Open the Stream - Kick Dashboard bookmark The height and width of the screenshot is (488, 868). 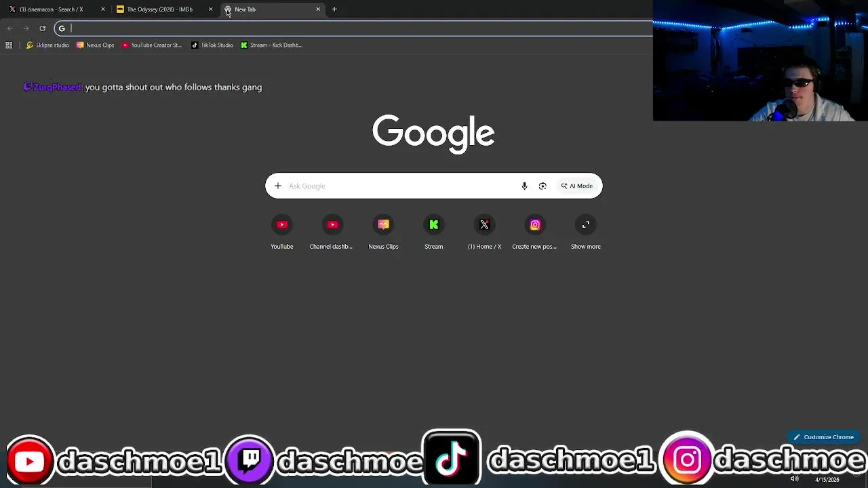pos(271,45)
